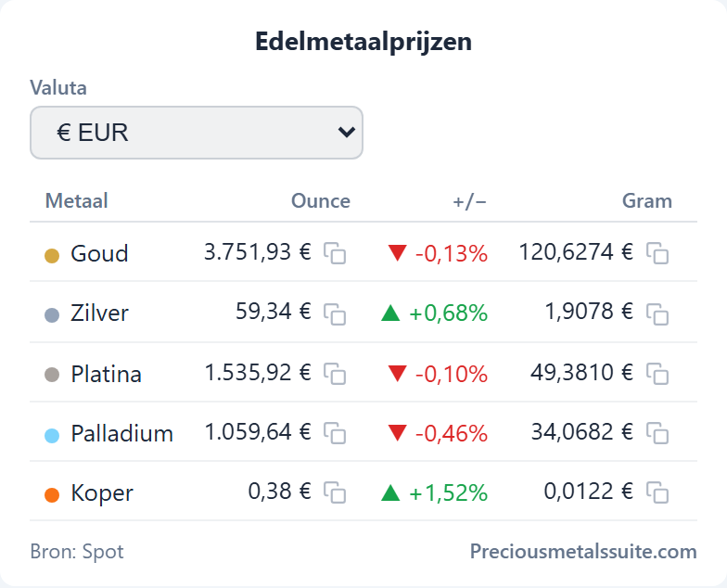Image resolution: width=727 pixels, height=588 pixels.
Task: Select the Palladium row label
Action: 122,434
